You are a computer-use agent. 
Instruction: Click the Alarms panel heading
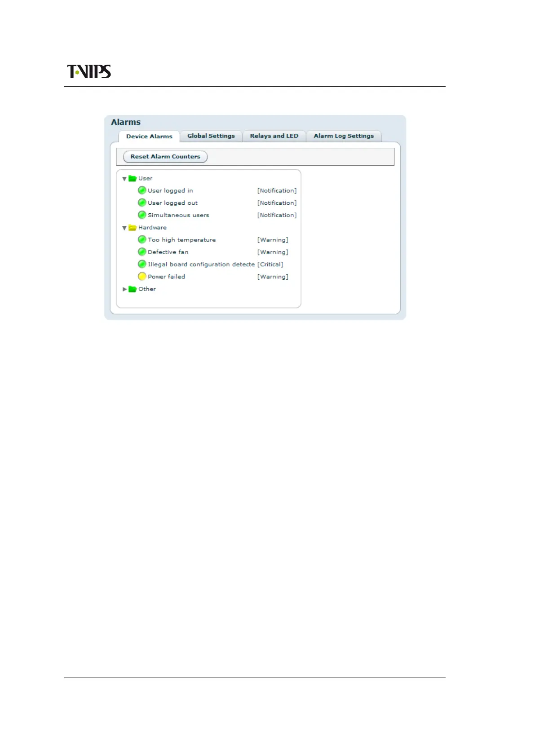(x=126, y=122)
